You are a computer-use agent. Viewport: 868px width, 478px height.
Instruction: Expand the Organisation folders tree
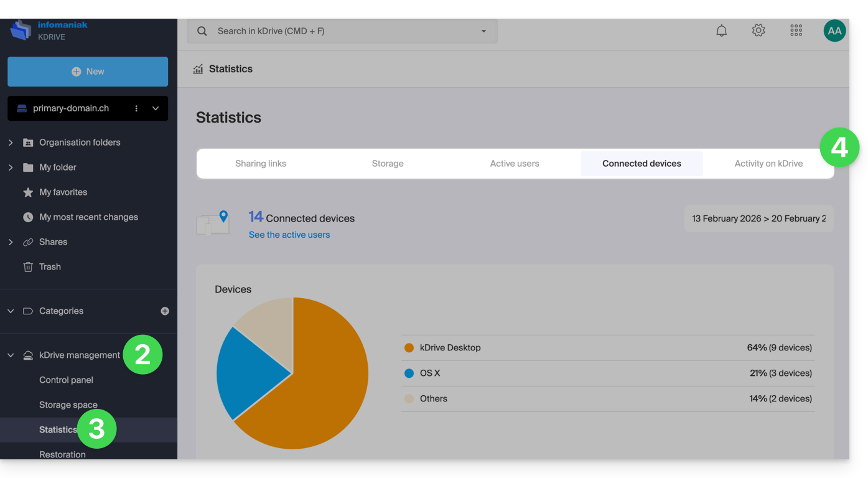coord(11,143)
